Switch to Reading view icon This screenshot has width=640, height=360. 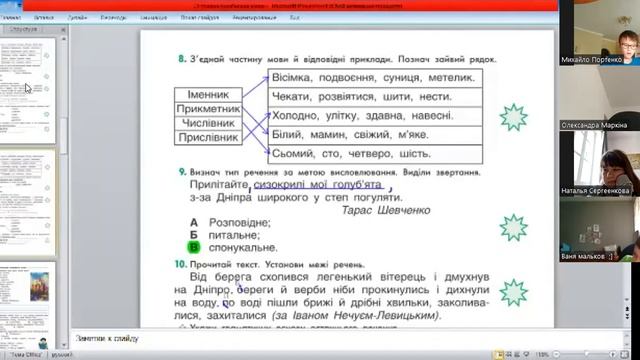(x=517, y=354)
